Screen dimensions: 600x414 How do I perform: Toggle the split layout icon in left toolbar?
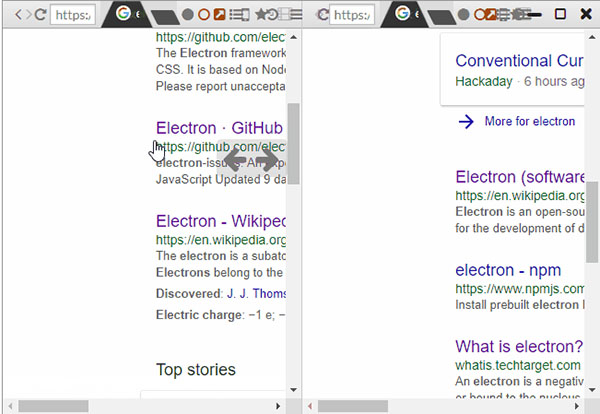point(284,15)
